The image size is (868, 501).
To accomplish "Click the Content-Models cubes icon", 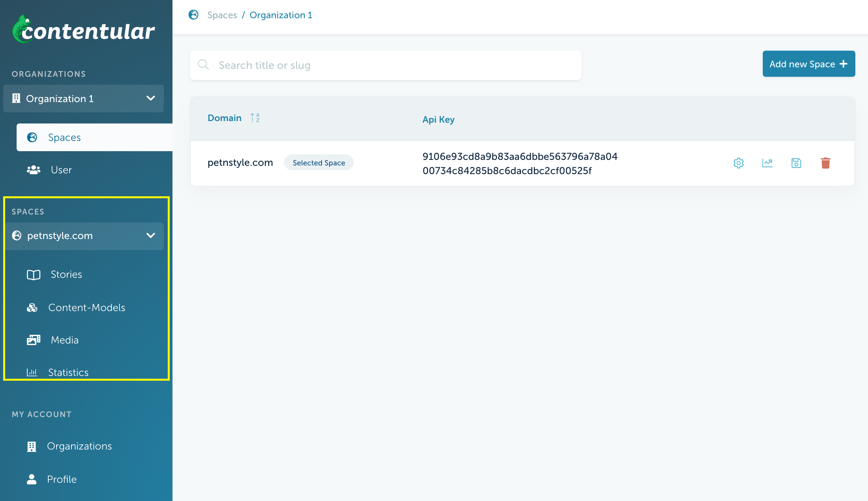I will point(32,307).
